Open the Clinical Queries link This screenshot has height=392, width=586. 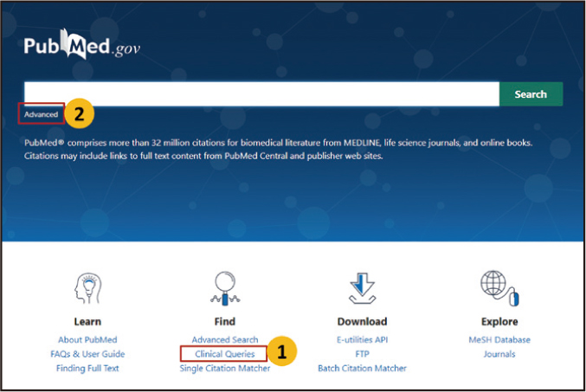pyautogui.click(x=224, y=354)
